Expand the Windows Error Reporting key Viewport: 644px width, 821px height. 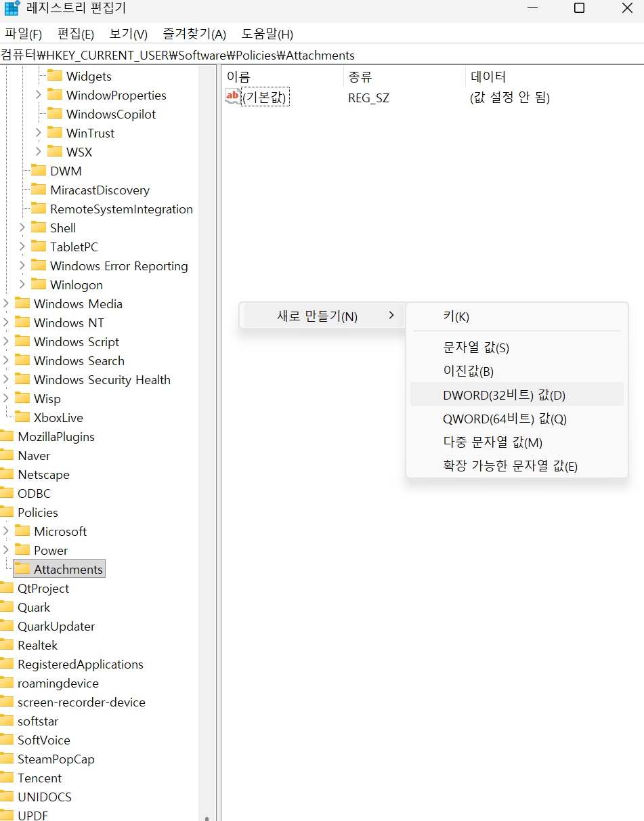22,266
